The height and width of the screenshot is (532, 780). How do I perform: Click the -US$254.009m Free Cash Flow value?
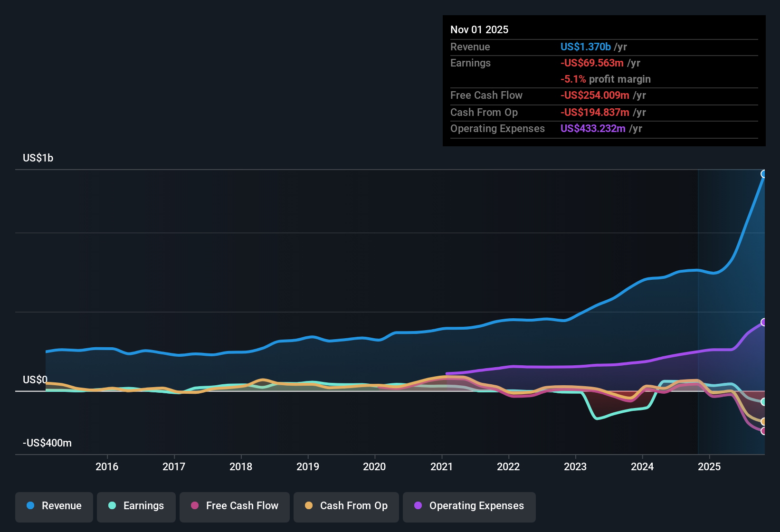[595, 95]
